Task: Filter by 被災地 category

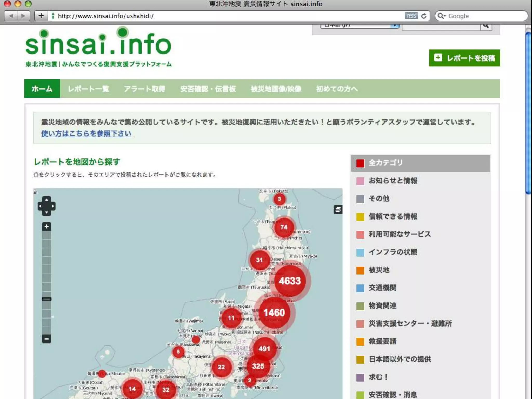Action: click(x=379, y=270)
